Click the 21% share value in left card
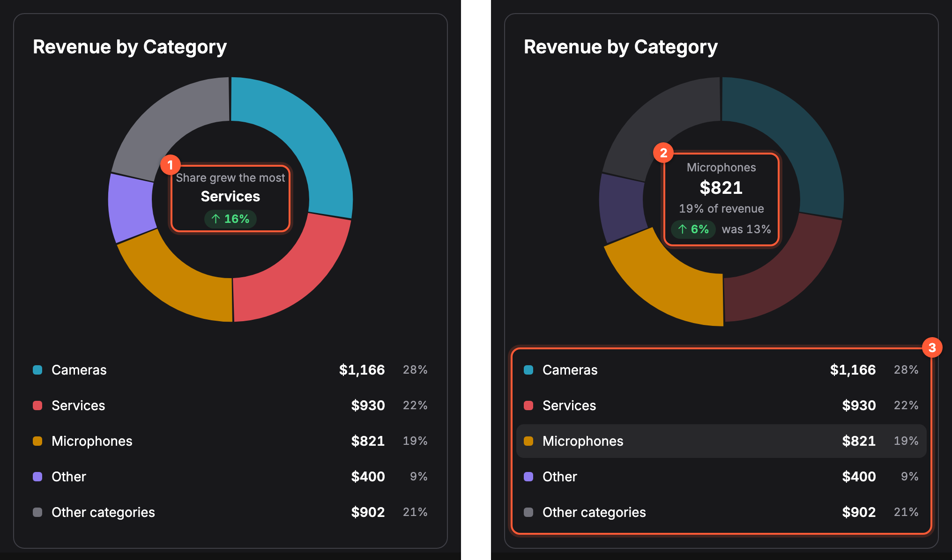The image size is (952, 560). [x=415, y=512]
